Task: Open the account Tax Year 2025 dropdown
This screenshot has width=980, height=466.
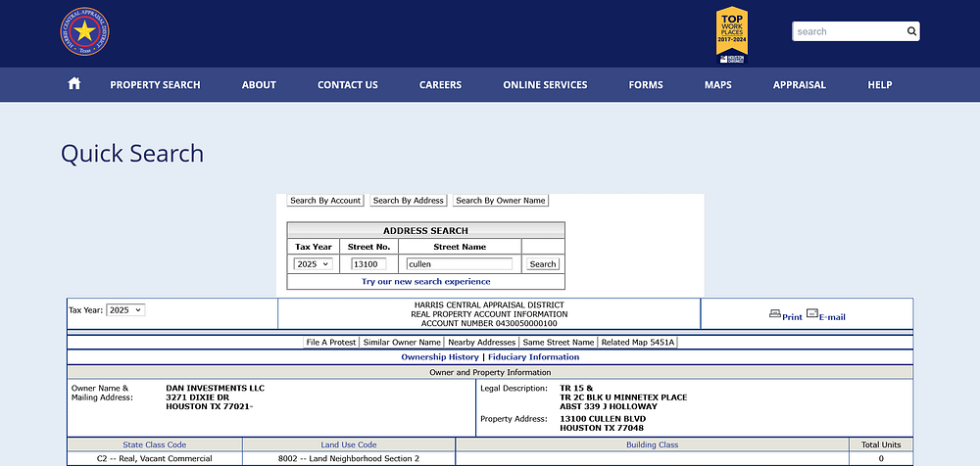Action: (x=125, y=309)
